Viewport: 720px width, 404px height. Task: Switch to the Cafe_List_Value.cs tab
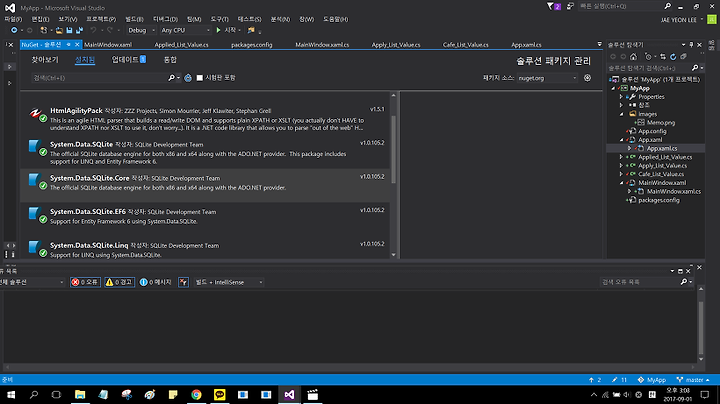click(x=466, y=45)
